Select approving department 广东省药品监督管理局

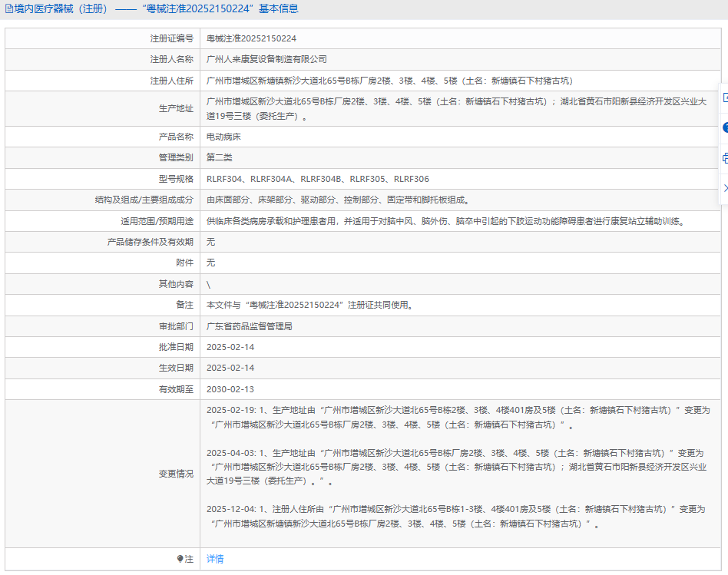[250, 326]
